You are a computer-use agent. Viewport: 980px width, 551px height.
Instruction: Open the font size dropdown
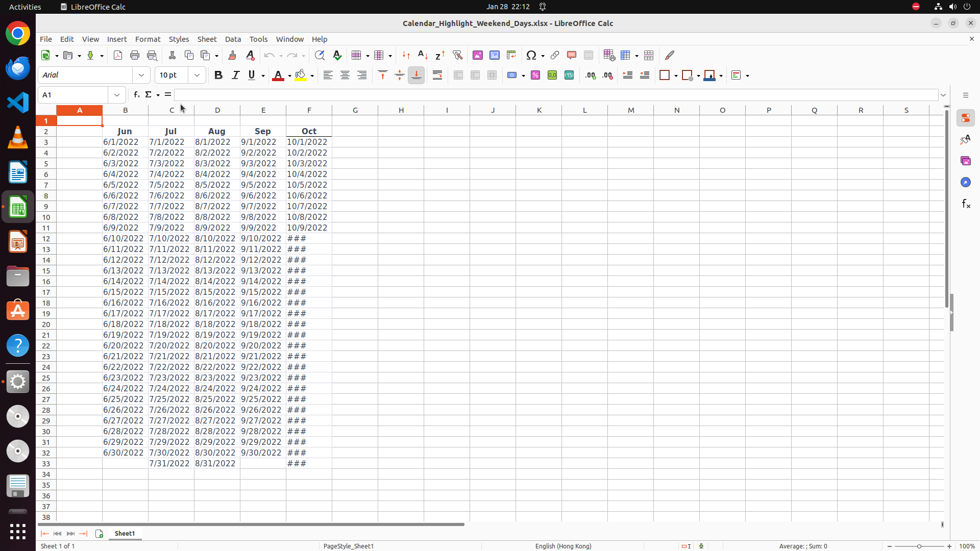pyautogui.click(x=197, y=76)
